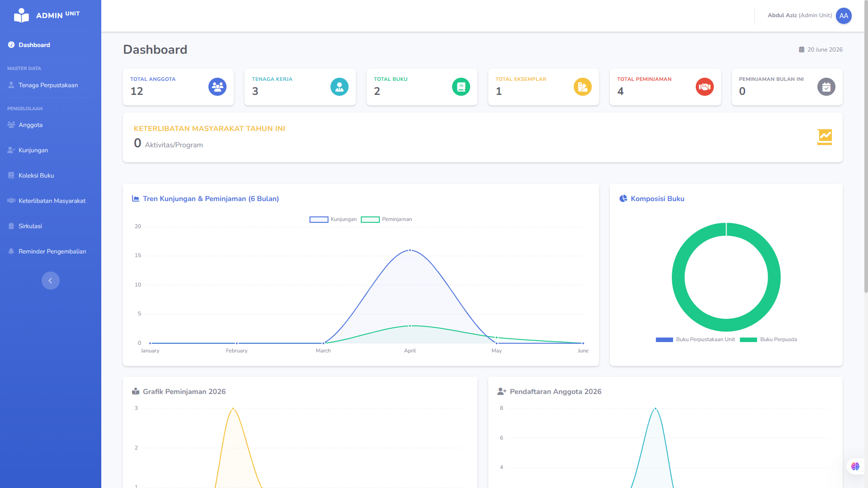Click the value 12 under Total Anggota
This screenshot has width=868, height=488.
[137, 91]
